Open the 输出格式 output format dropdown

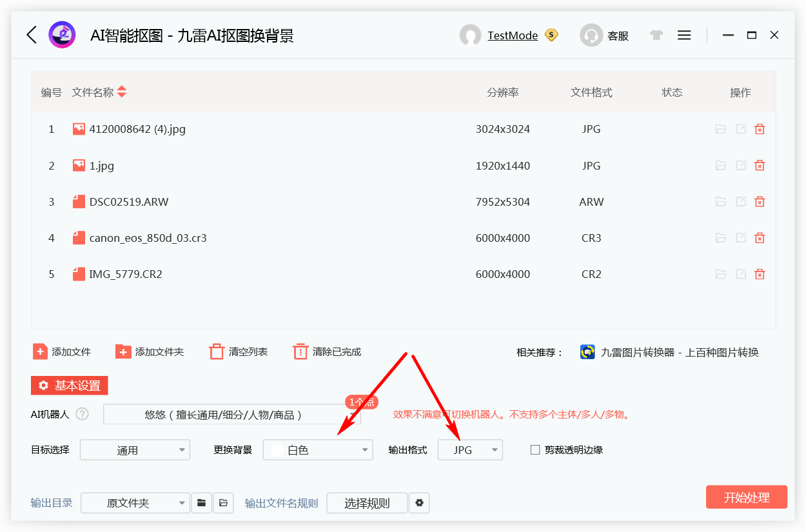(x=470, y=449)
